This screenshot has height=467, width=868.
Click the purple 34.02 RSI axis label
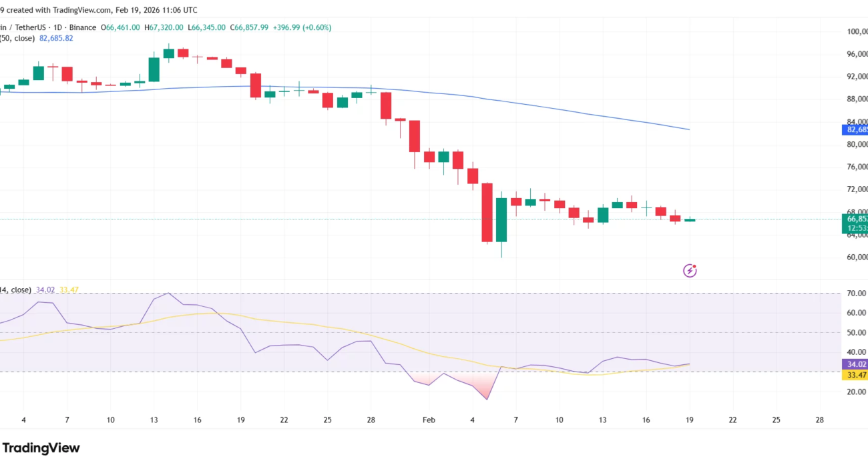855,364
